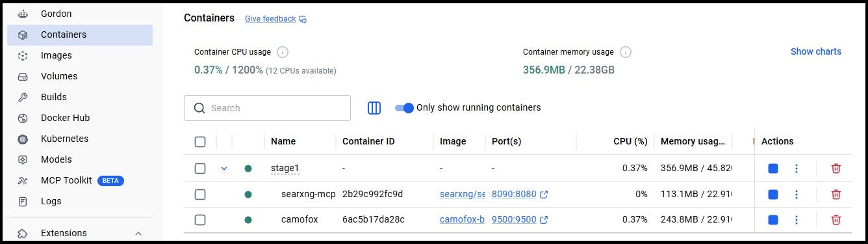Click container ID 6ac5b17da28c
This screenshot has height=244, width=868.
point(374,219)
